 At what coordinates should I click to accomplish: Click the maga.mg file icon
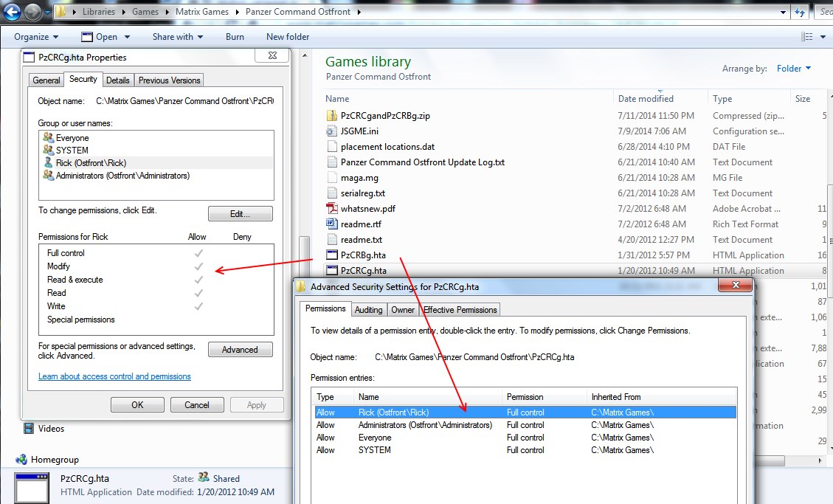coord(331,177)
